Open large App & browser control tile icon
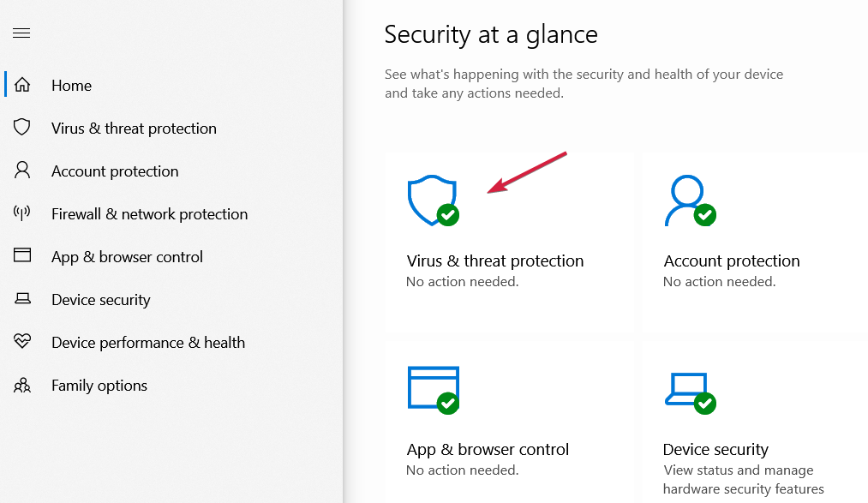This screenshot has height=503, width=868. click(x=433, y=390)
